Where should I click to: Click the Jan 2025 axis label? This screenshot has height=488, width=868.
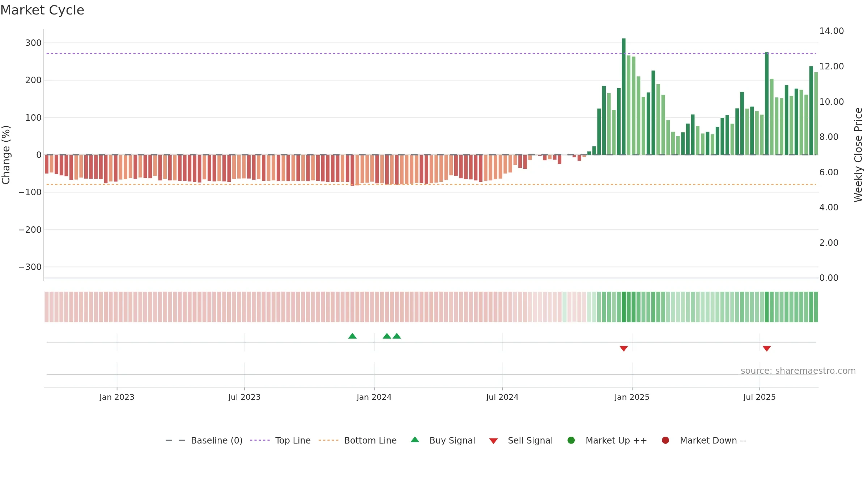tap(632, 397)
